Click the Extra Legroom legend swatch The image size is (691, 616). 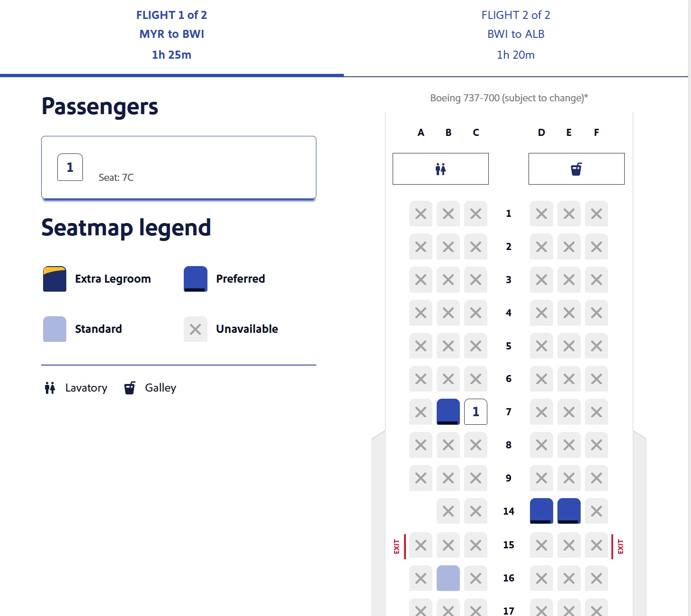click(x=54, y=279)
